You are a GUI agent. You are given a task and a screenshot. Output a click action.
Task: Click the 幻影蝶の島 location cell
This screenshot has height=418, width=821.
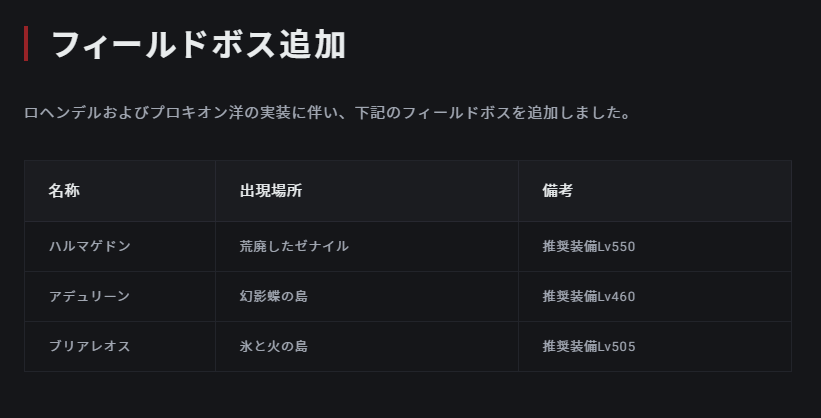367,296
